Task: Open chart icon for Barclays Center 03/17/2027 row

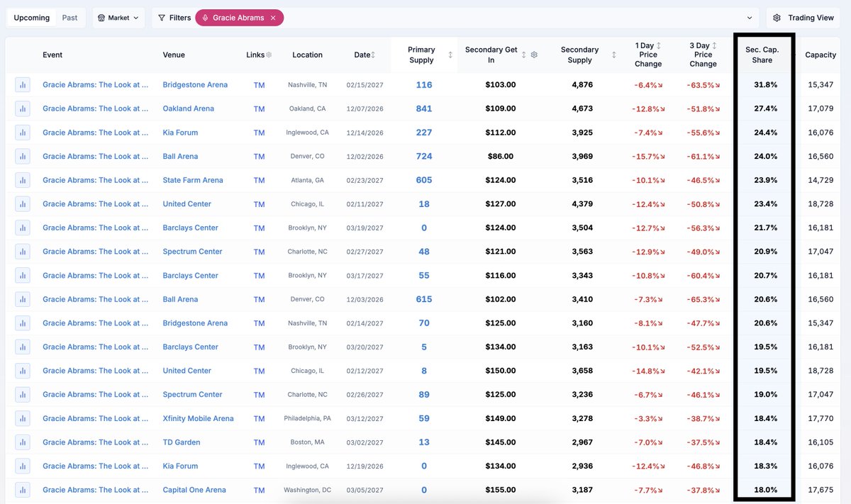Action: point(23,276)
